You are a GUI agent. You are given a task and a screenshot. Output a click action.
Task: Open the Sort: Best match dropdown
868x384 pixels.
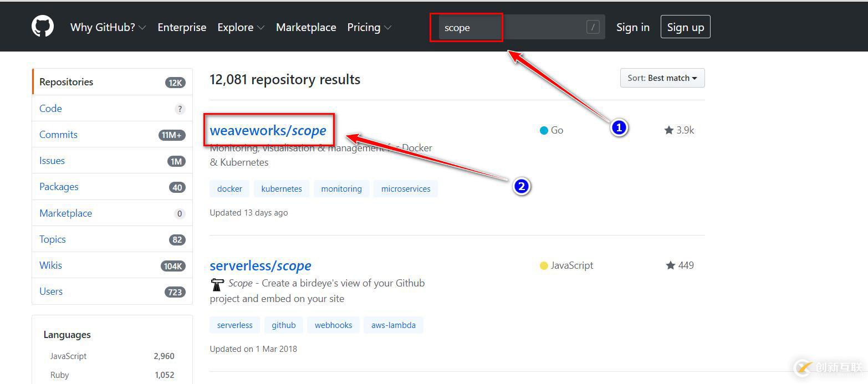[662, 78]
